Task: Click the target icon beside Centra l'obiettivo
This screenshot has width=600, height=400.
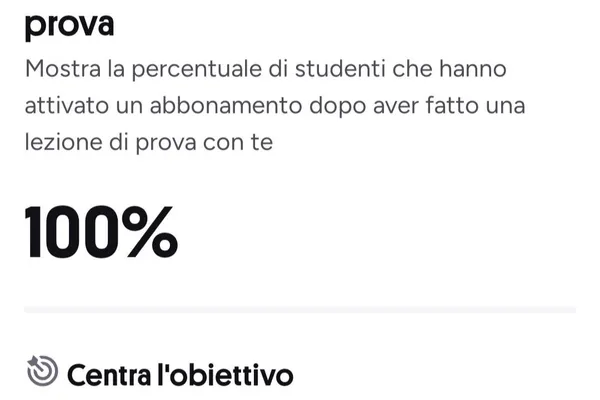Action: (42, 371)
